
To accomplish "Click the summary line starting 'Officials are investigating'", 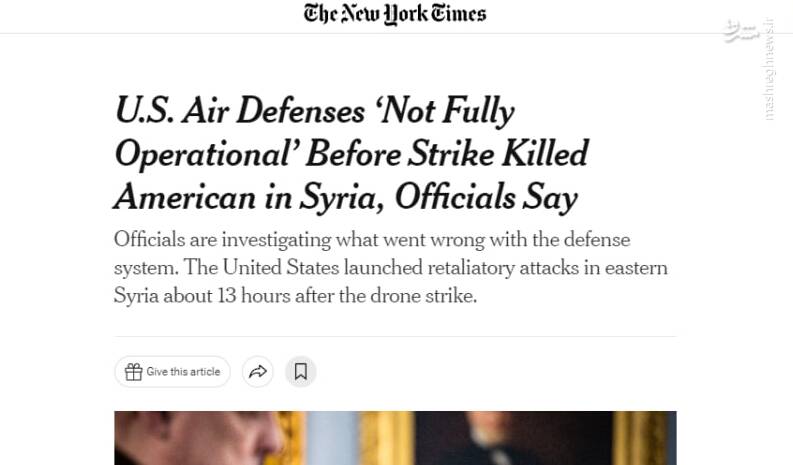I will [372, 240].
